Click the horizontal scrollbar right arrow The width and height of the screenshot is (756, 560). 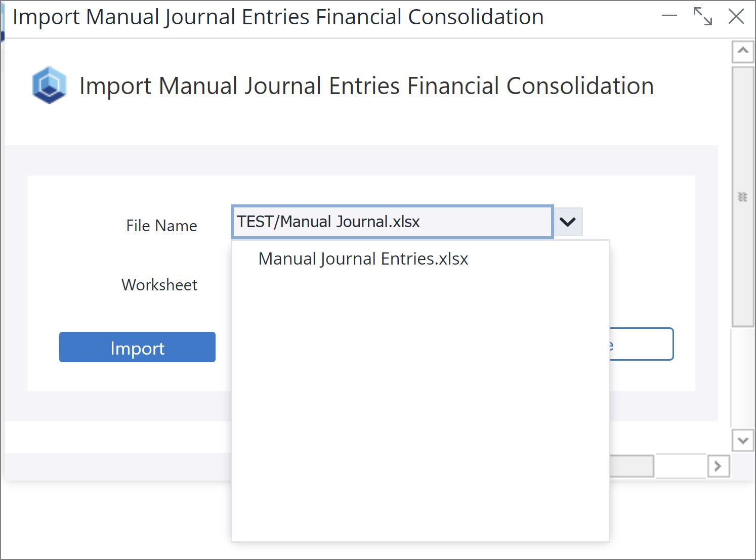click(718, 466)
